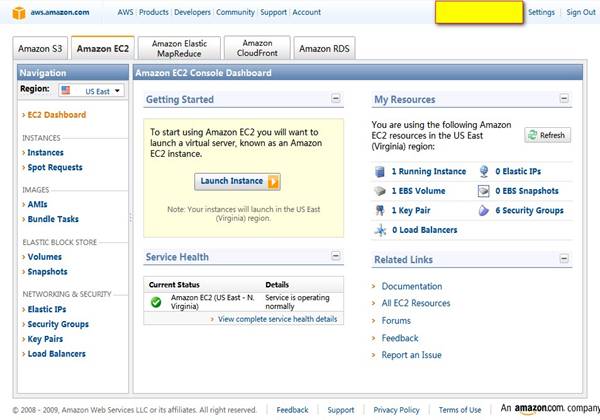600x420 pixels.
Task: Click the Load Balancers icon
Action: point(380,230)
